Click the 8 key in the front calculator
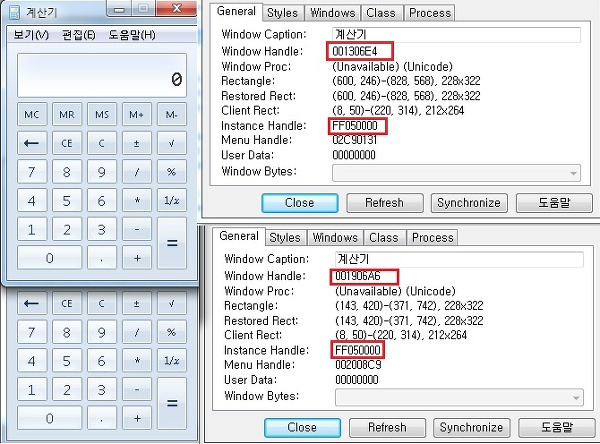The height and width of the screenshot is (444, 600). pyautogui.click(x=67, y=172)
